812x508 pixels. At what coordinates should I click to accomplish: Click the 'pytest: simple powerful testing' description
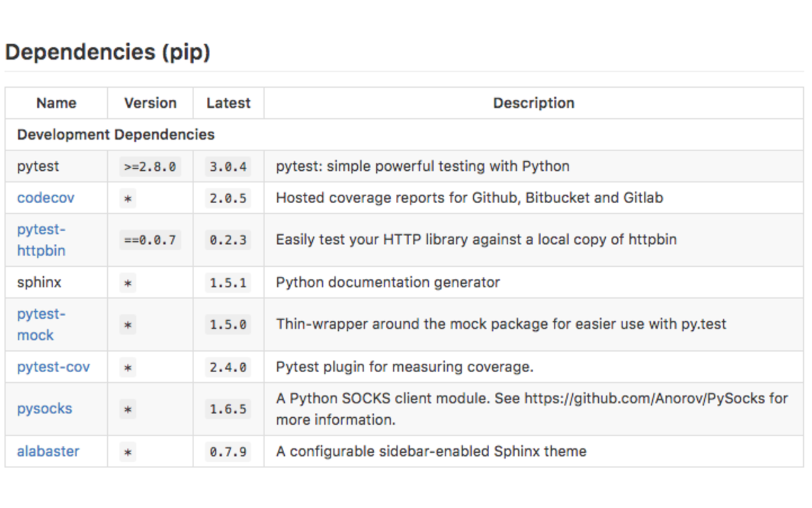pos(422,166)
